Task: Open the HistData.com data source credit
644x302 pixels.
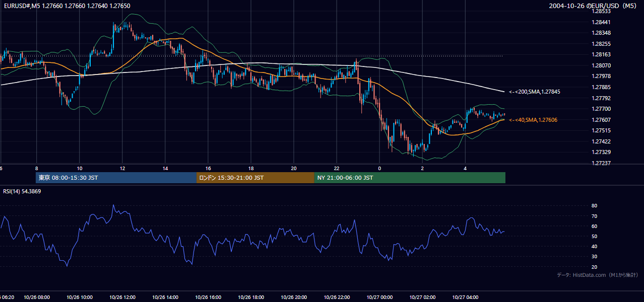Action: point(597,275)
